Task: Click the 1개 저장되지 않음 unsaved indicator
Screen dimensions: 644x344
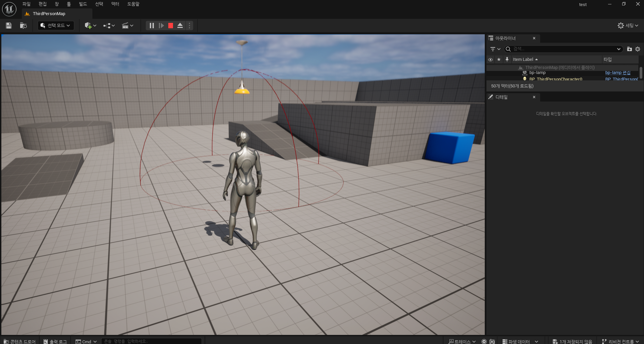Action: (572, 341)
